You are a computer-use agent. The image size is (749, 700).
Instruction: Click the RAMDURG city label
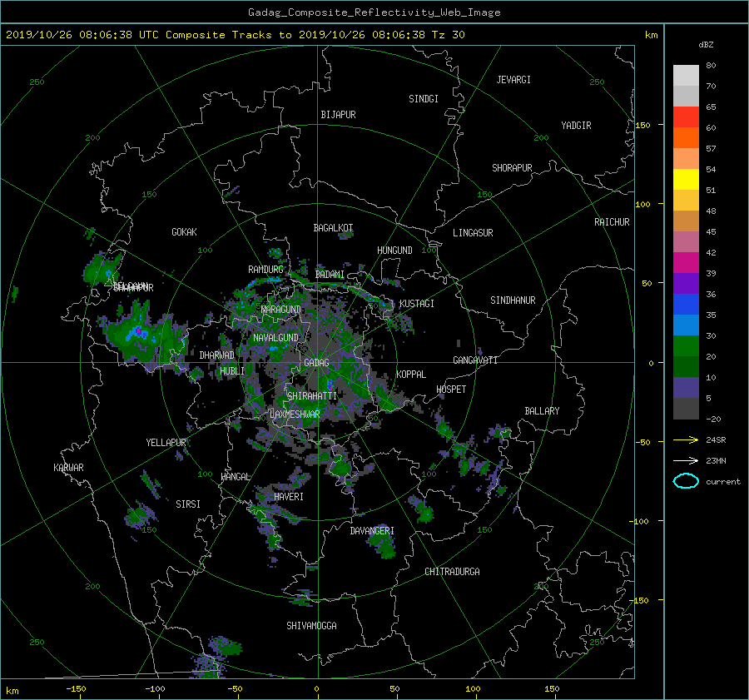[x=265, y=270]
